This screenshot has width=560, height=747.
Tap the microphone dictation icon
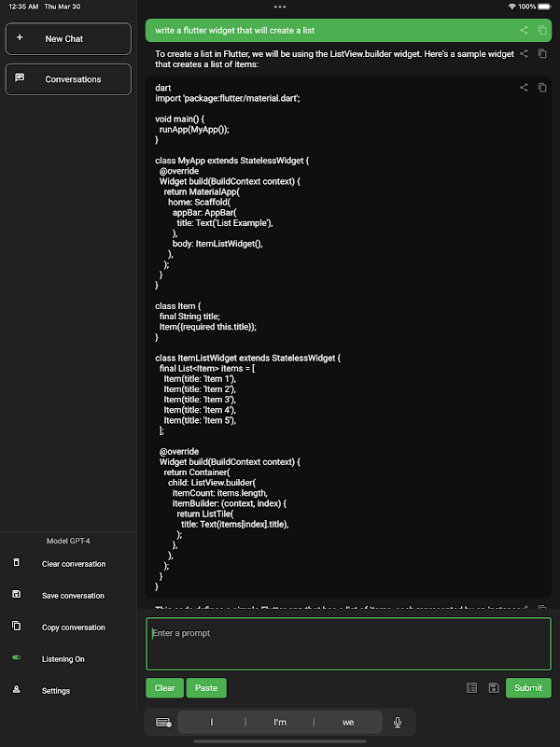(x=398, y=722)
